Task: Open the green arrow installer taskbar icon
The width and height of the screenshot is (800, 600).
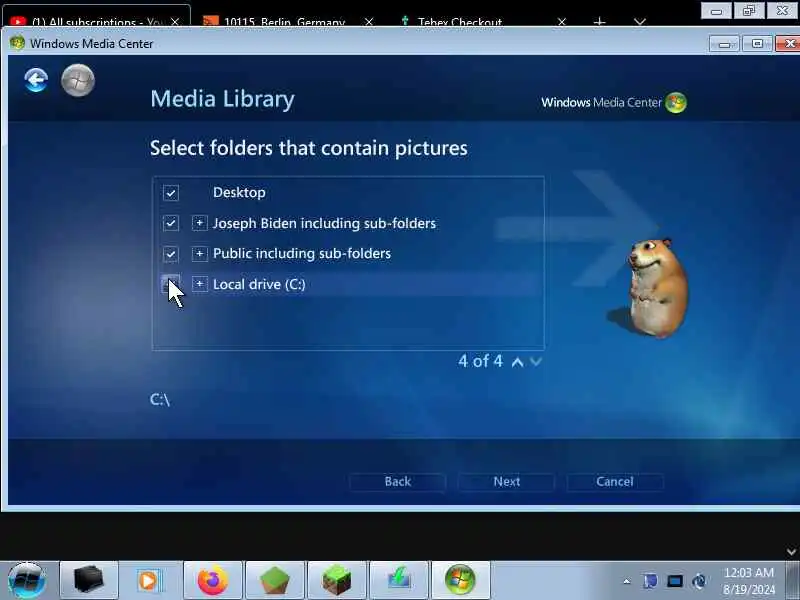Action: [x=398, y=580]
